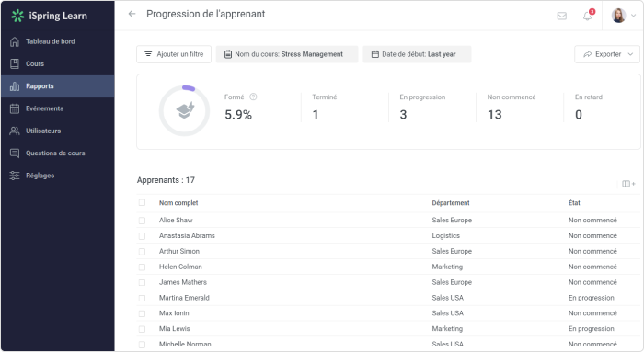
Task: Click the Ajouter un filtre button
Action: click(x=174, y=54)
